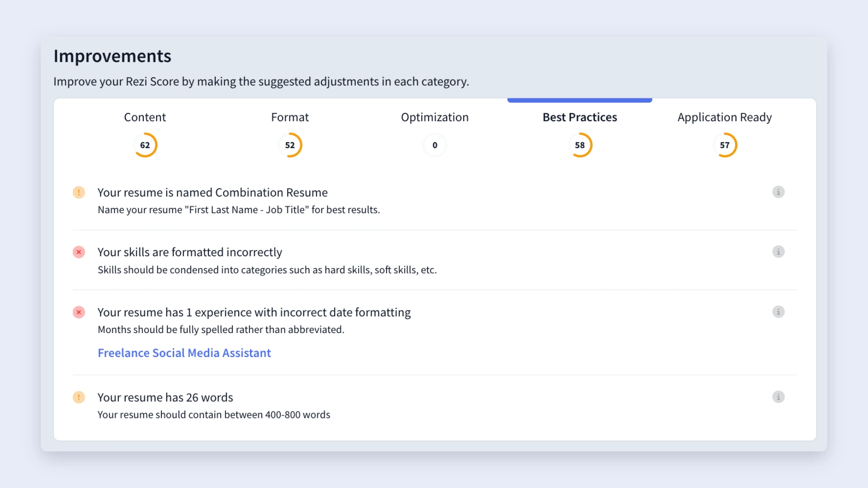Open info icon for skills formatting error
The width and height of the screenshot is (868, 488).
[x=778, y=252]
